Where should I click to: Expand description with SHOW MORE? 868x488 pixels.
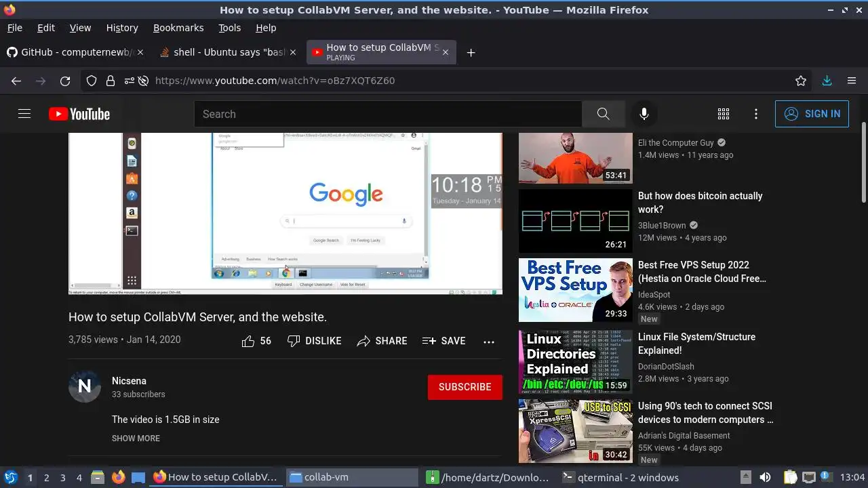[136, 439]
